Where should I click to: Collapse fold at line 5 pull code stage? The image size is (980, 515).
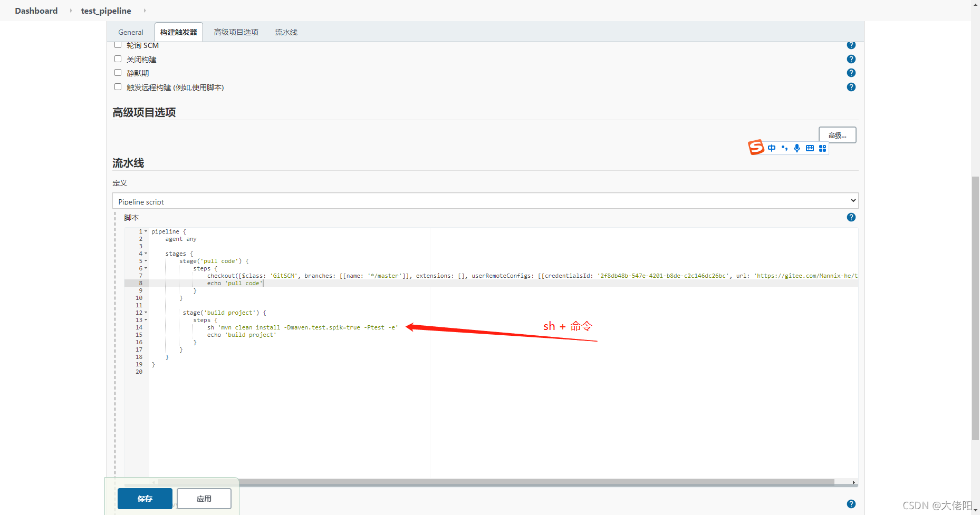tap(146, 261)
